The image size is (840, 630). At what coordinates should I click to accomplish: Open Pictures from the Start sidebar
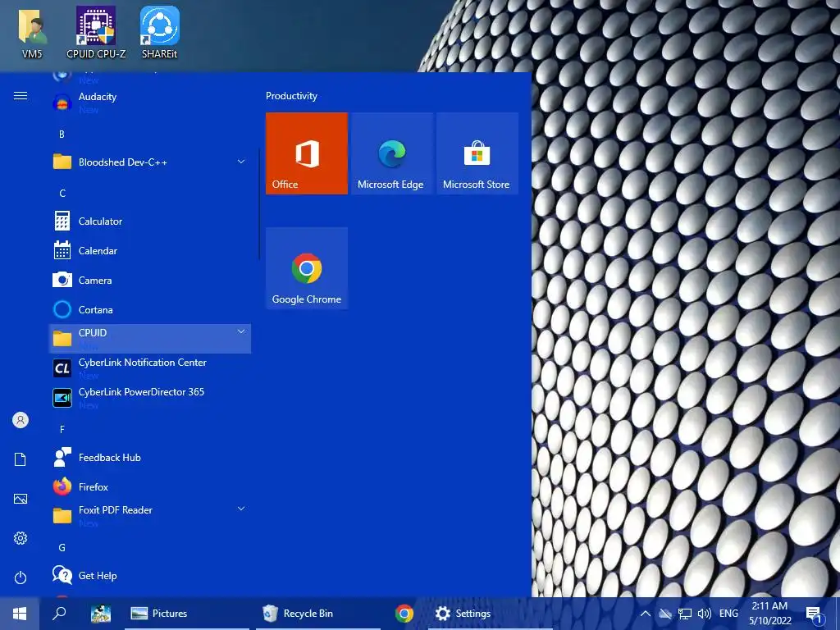[x=21, y=499]
